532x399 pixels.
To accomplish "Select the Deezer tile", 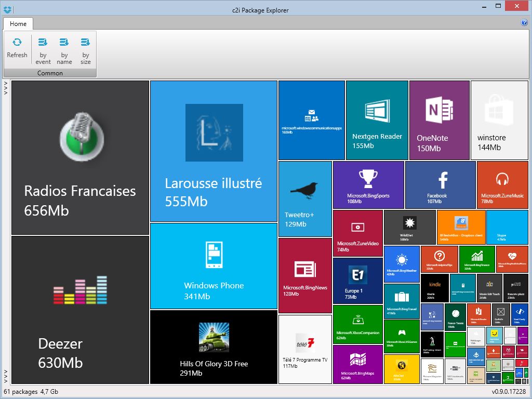I will click(x=81, y=310).
